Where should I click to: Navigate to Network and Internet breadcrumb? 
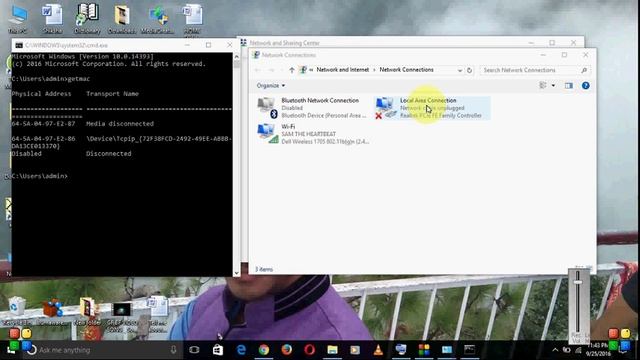click(342, 70)
